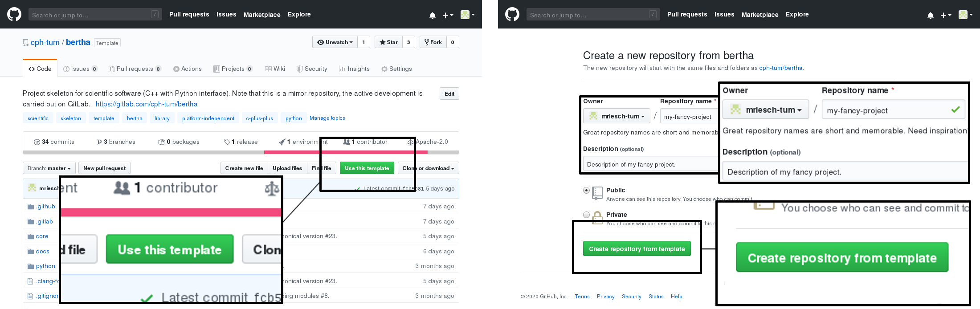This screenshot has height=309, width=980.
Task: Click Terms link in the footer
Action: pos(582,297)
